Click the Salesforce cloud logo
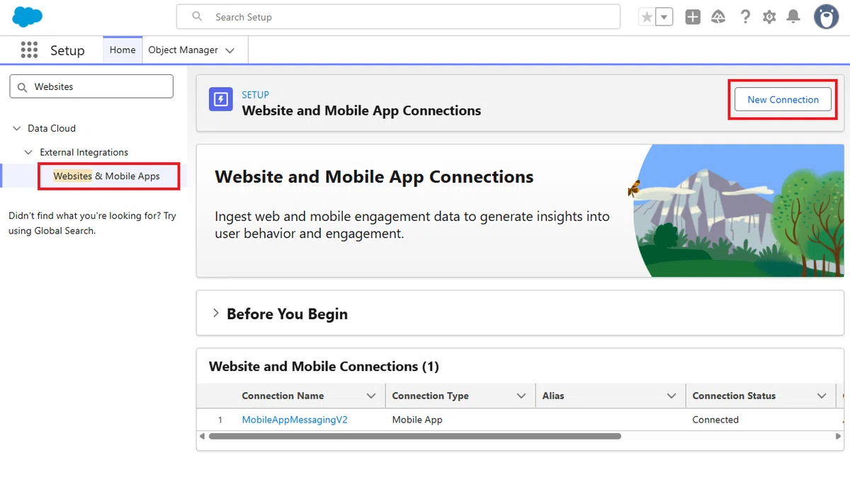Image resolution: width=850 pixels, height=504 pixels. pos(28,17)
